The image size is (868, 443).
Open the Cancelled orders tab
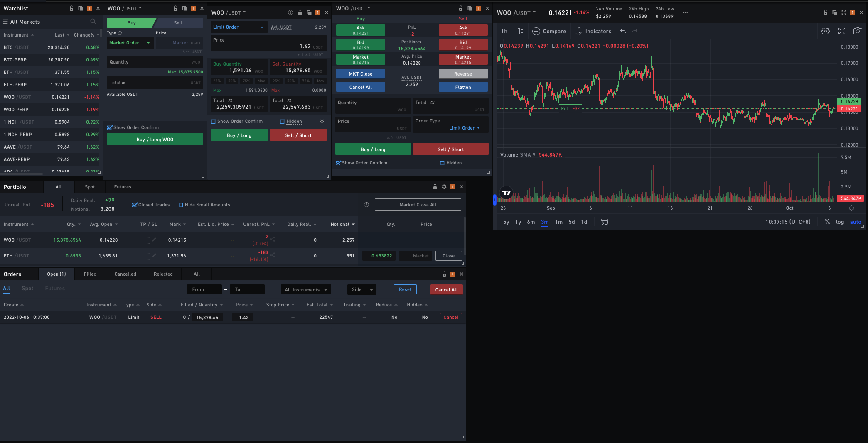coord(125,274)
